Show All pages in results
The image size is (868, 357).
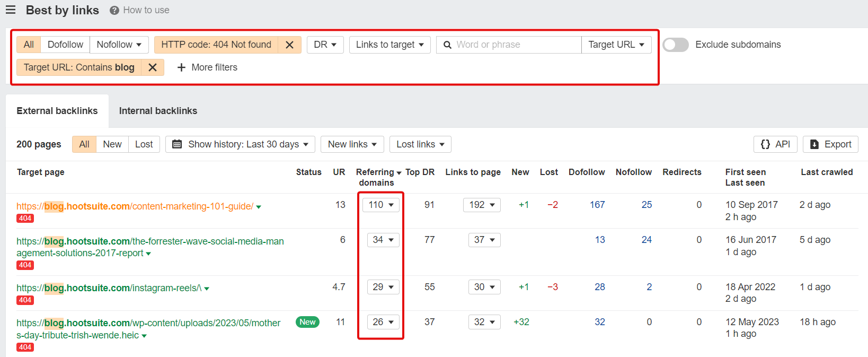coord(84,144)
